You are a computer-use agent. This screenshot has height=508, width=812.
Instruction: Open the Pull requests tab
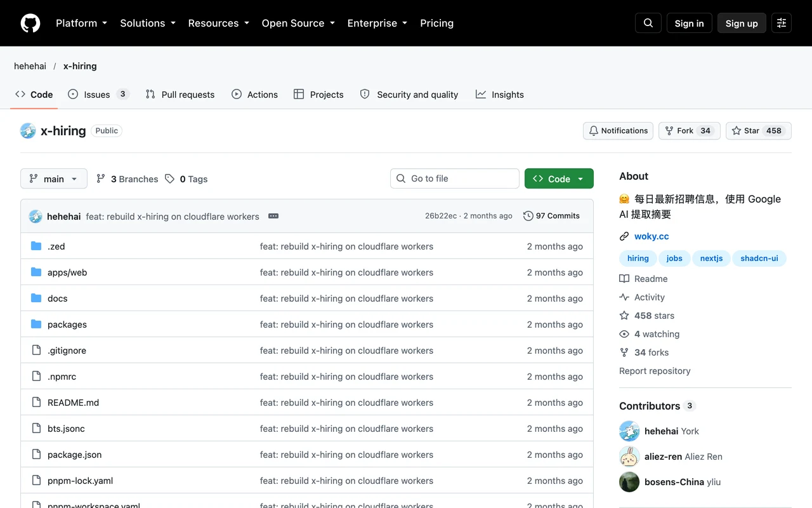coord(180,95)
